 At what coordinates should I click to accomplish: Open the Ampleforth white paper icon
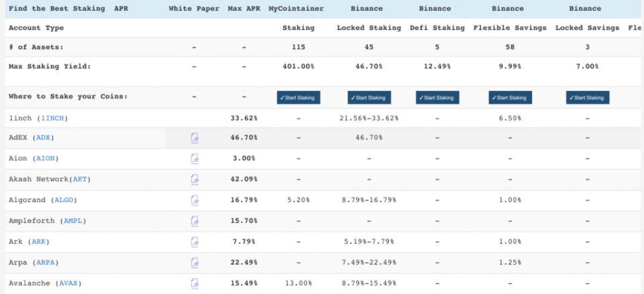pos(195,221)
